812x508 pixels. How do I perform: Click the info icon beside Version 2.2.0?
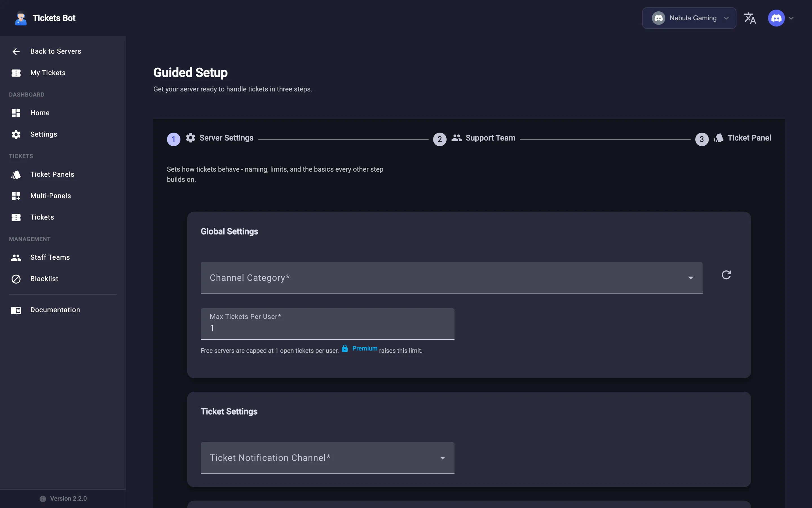pyautogui.click(x=43, y=499)
